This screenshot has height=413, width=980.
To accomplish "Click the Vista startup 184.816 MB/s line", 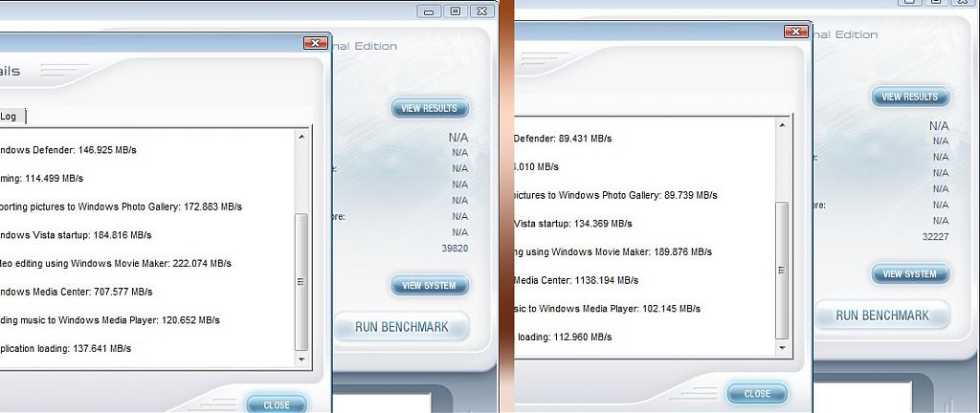I will (76, 235).
